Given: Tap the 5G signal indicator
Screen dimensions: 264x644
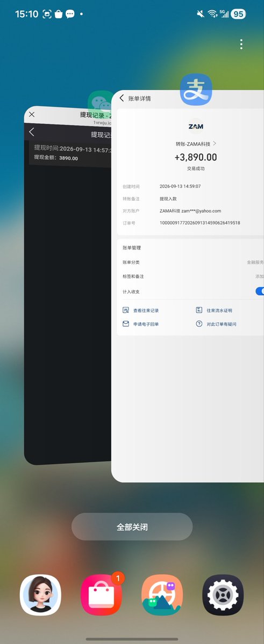Looking at the screenshot, I should point(223,14).
